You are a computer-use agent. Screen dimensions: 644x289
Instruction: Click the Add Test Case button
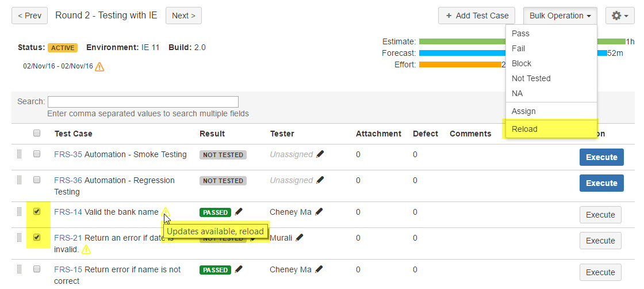pos(476,16)
